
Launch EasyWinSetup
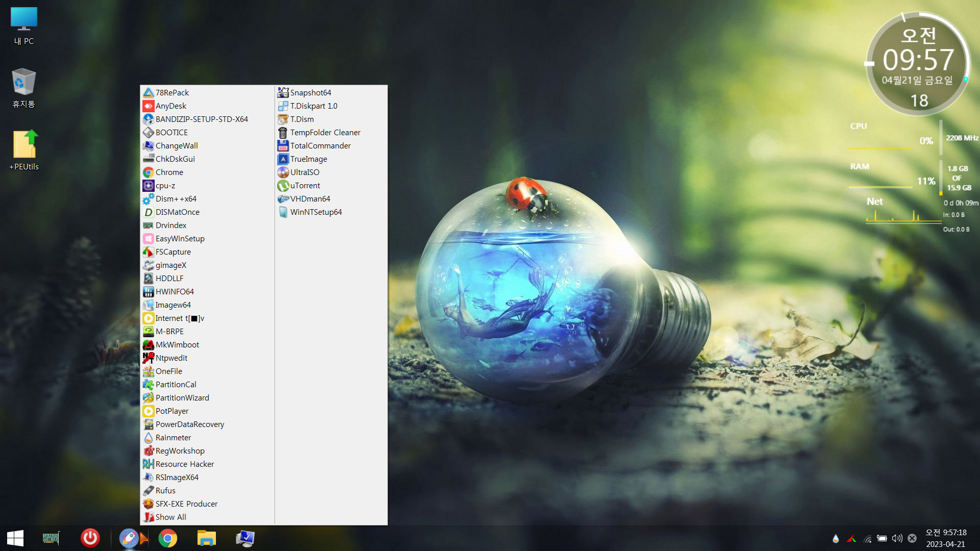[208, 238]
